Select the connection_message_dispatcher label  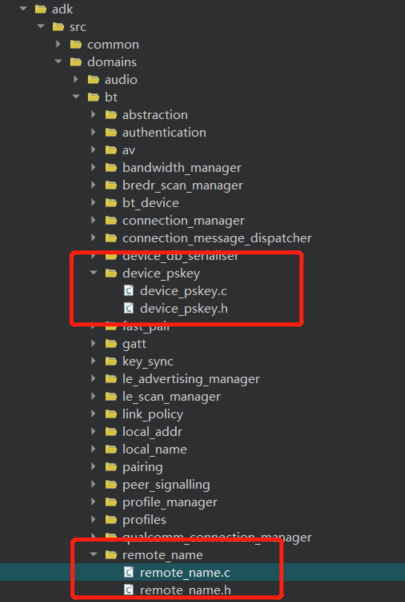217,238
